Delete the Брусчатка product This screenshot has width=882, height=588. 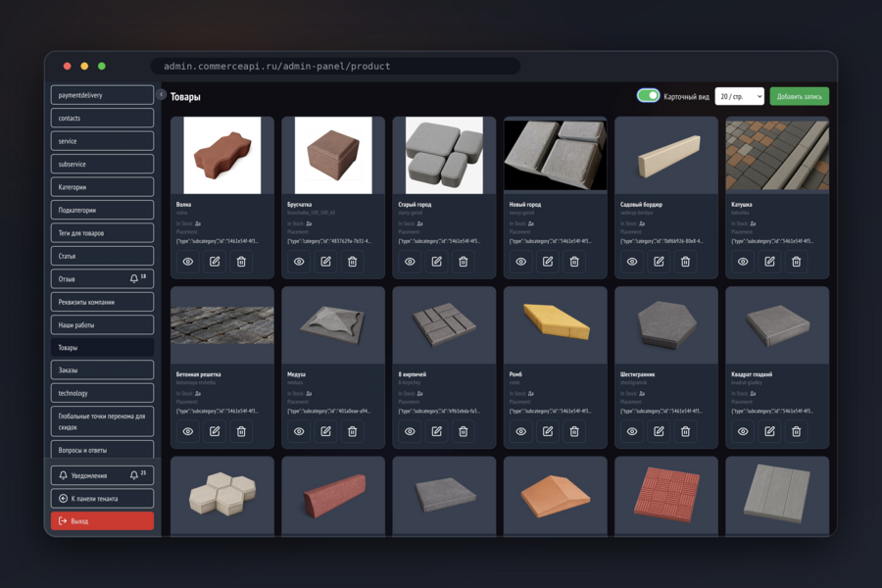(352, 262)
